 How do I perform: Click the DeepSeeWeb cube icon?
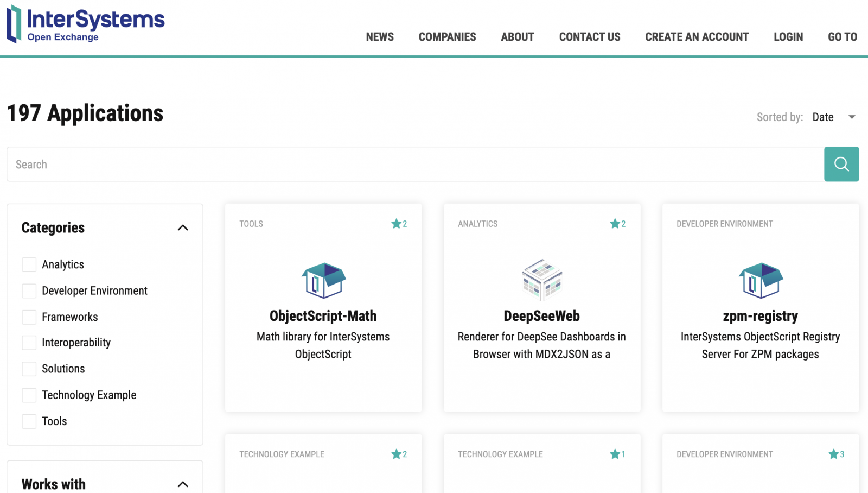(x=542, y=280)
